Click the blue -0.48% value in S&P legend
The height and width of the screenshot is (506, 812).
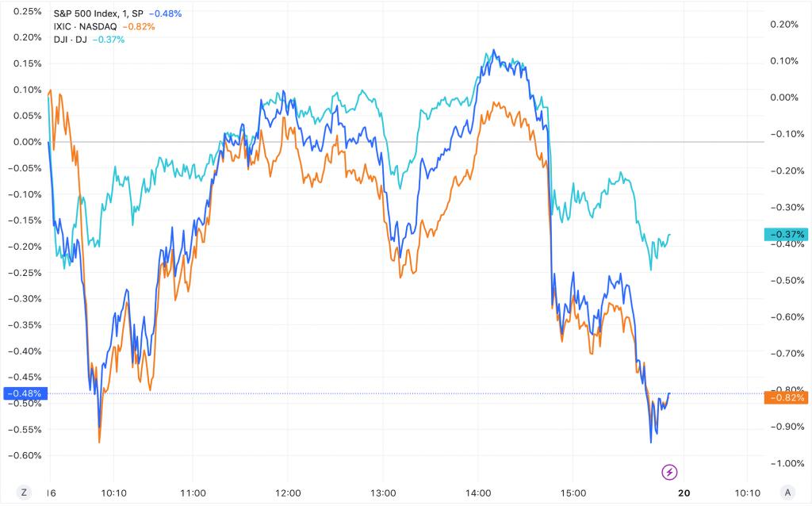165,13
